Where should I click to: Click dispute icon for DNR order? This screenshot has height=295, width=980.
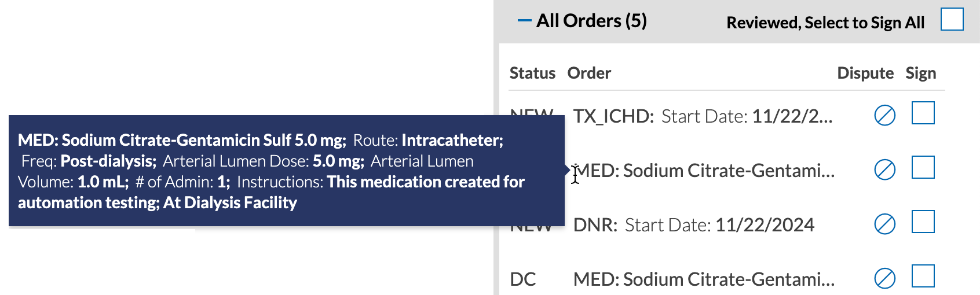pos(884,224)
